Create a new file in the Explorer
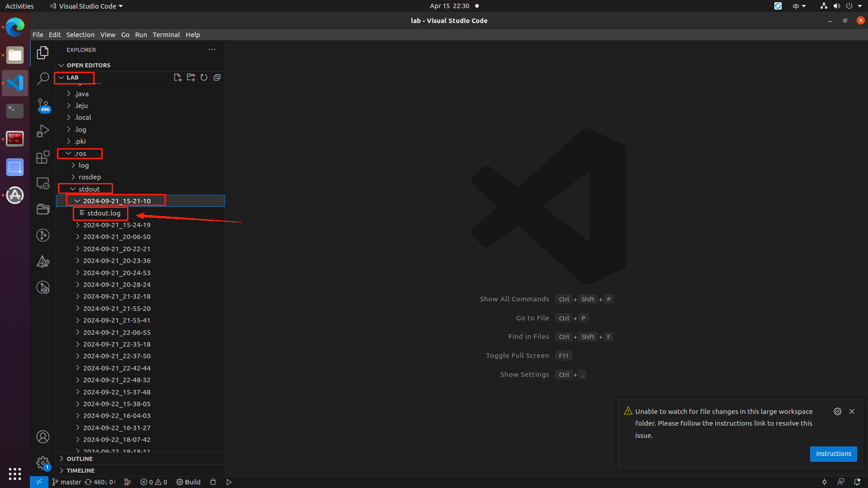 (177, 77)
